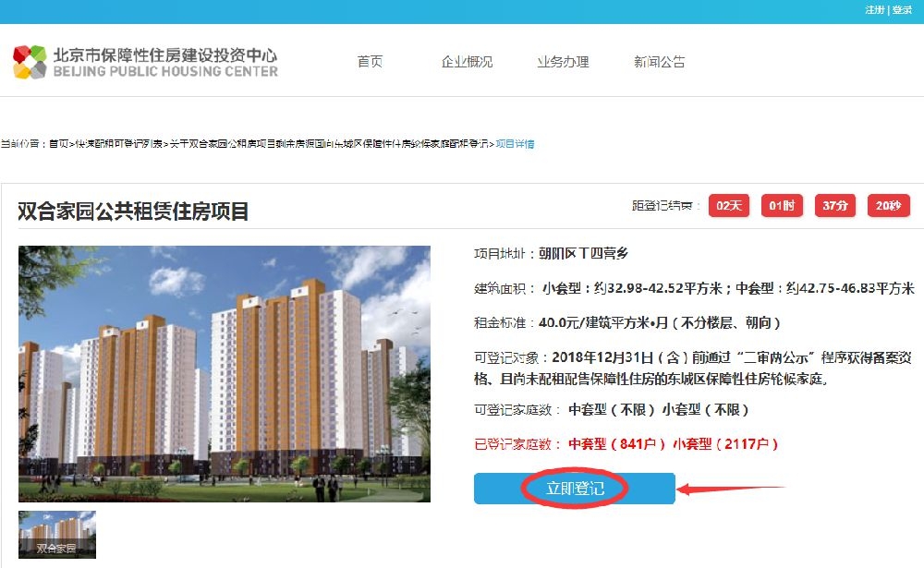Click the 02天 countdown box
The height and width of the screenshot is (568, 924).
tap(729, 206)
